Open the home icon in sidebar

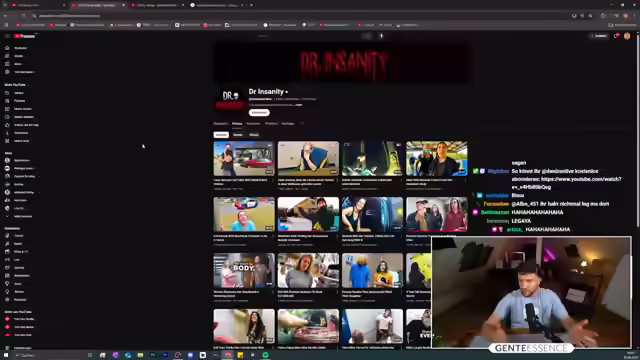click(7, 48)
